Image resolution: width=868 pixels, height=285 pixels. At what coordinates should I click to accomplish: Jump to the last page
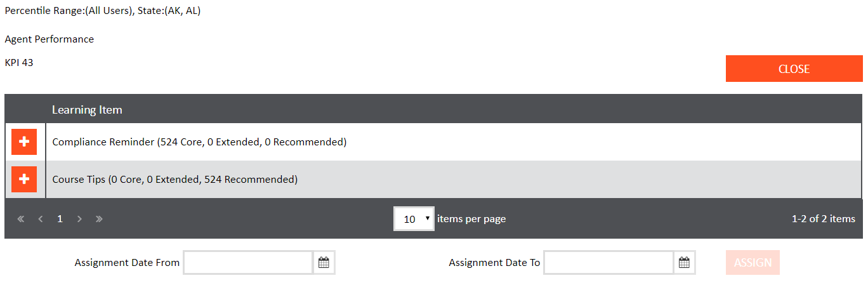click(99, 219)
